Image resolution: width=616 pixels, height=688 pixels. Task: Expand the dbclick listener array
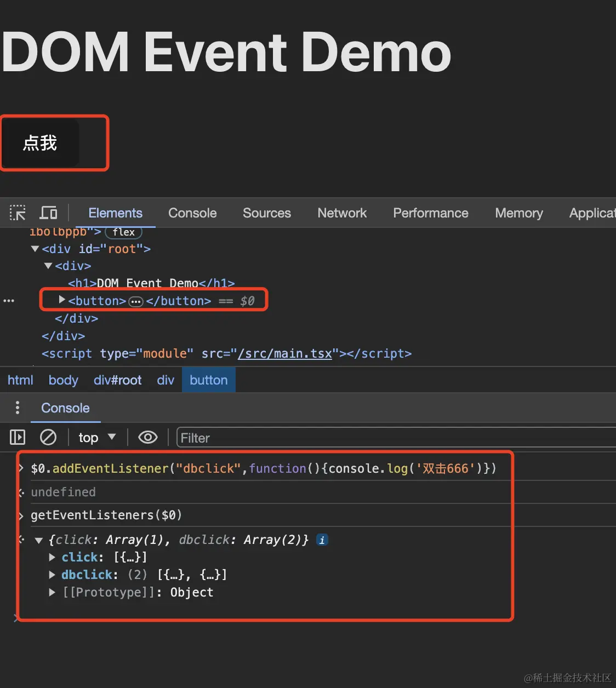52,575
